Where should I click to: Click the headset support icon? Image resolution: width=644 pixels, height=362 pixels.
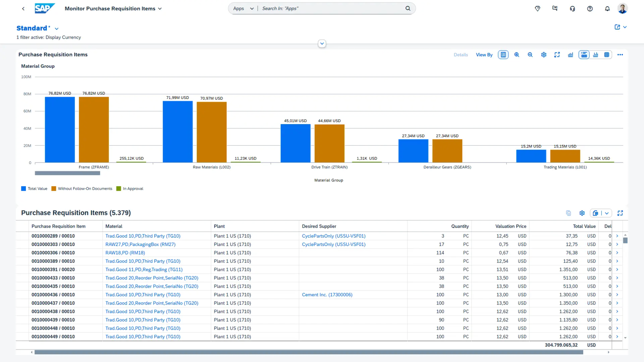pyautogui.click(x=572, y=8)
